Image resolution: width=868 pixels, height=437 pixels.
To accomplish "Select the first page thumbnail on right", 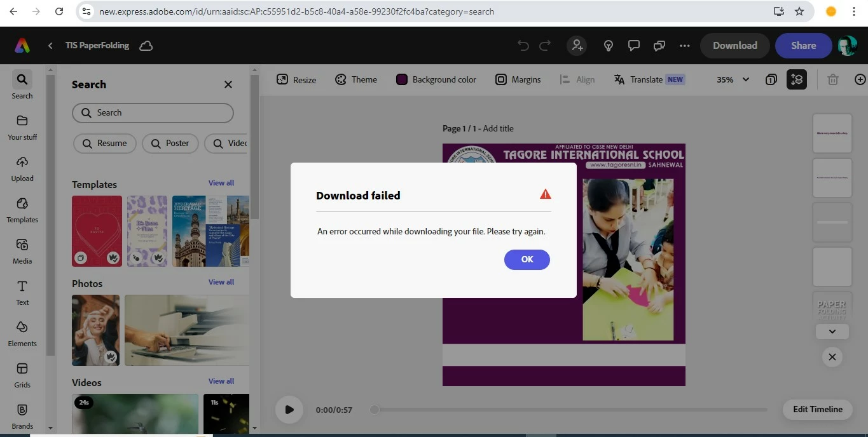I will click(832, 133).
